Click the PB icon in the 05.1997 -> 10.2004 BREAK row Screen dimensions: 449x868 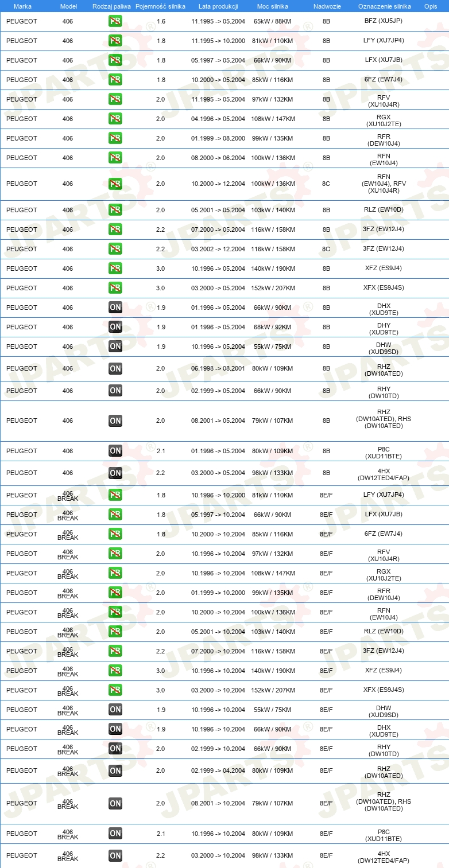point(115,515)
